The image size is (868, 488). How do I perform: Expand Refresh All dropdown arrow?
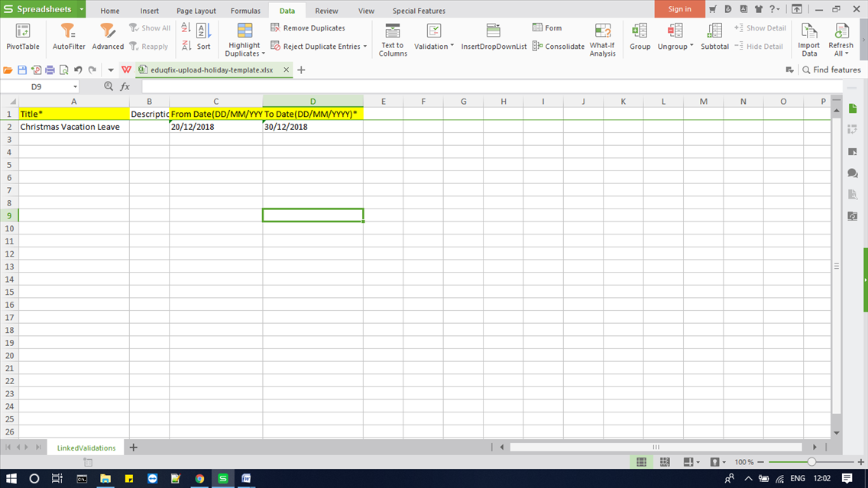[847, 53]
